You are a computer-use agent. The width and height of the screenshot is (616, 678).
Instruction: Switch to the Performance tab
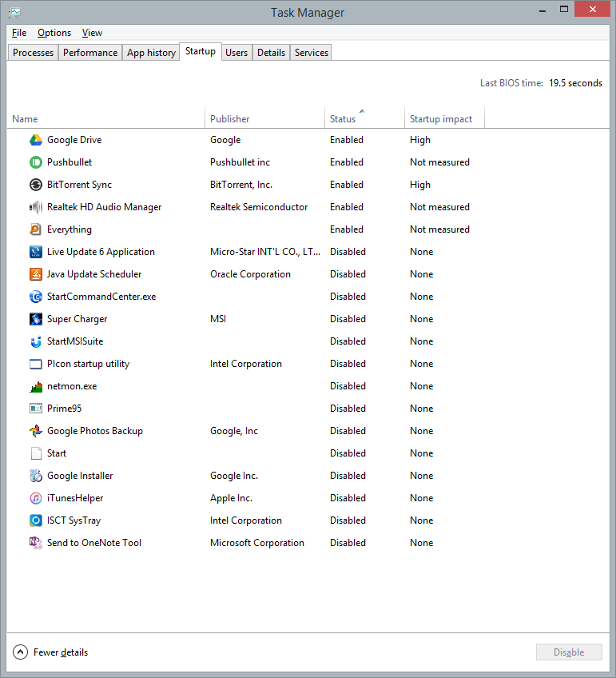click(90, 53)
